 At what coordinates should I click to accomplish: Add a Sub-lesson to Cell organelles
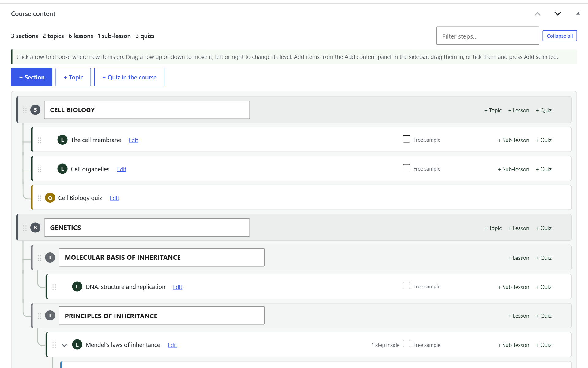coord(513,169)
